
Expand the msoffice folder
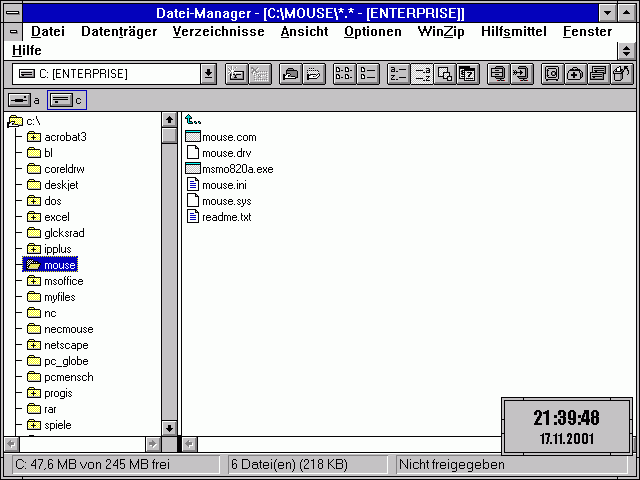click(33, 281)
